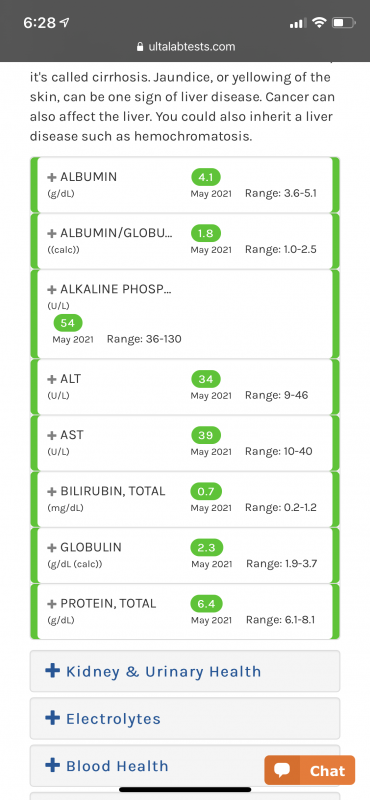Select the green 4.1 albumin value badge
The width and height of the screenshot is (370, 800).
coord(206,177)
